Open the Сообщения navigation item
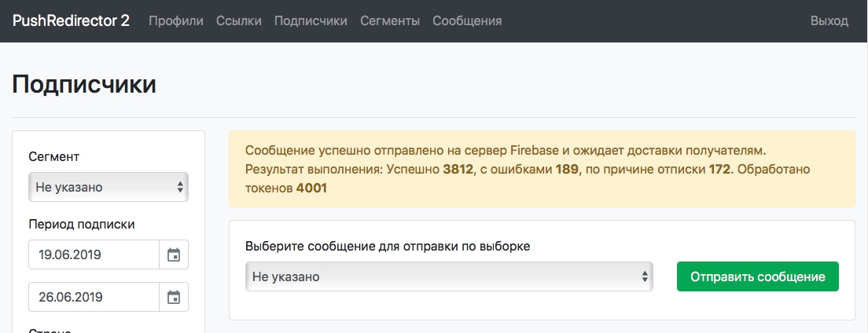The width and height of the screenshot is (868, 333). [x=467, y=21]
